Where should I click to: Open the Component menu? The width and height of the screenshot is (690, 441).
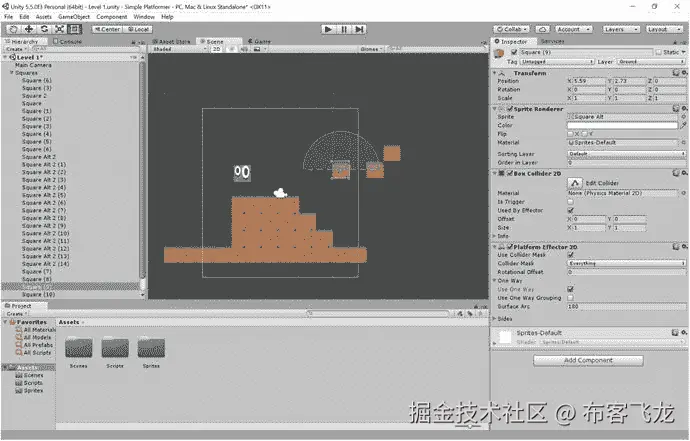pos(111,17)
